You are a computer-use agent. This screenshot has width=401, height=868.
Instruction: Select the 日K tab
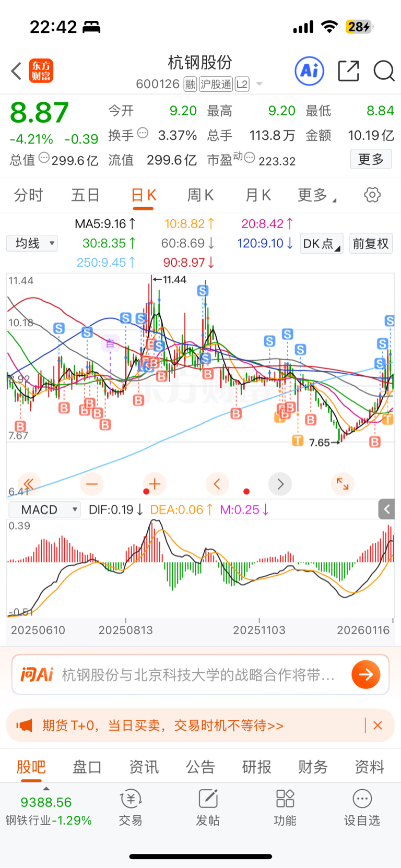coord(143,196)
